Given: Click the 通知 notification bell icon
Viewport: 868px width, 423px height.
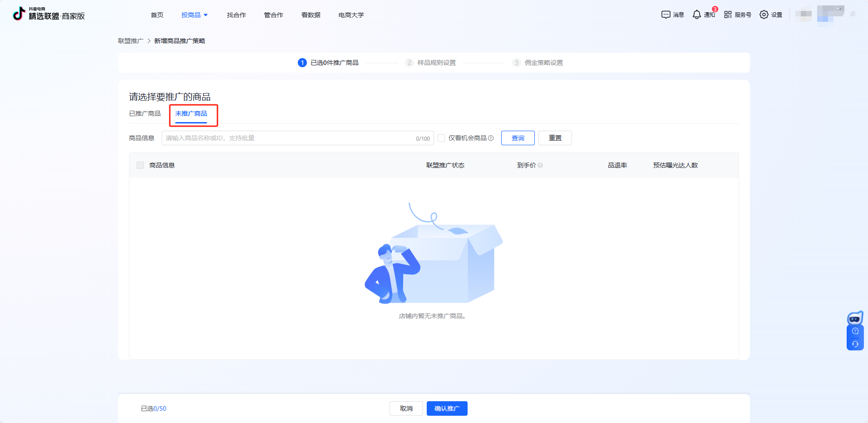Looking at the screenshot, I should pos(696,15).
